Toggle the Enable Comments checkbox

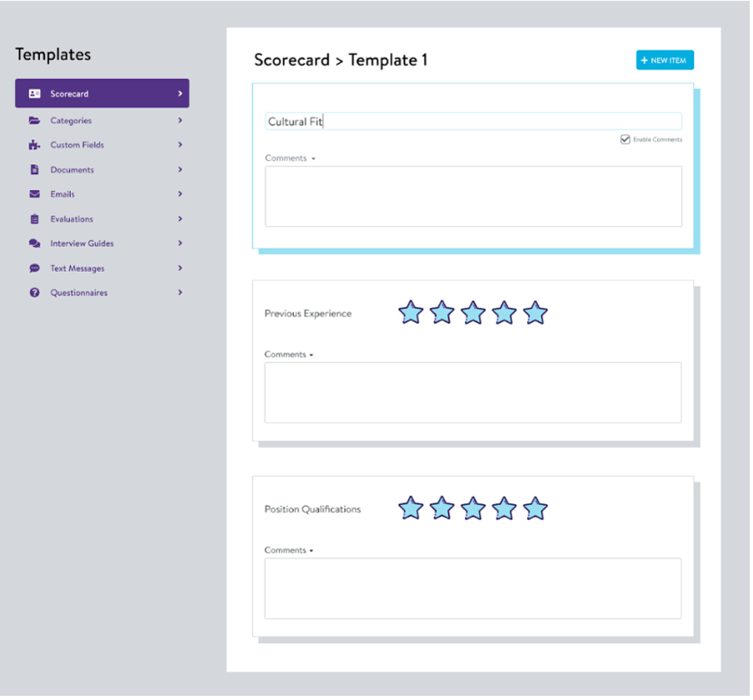tap(626, 139)
